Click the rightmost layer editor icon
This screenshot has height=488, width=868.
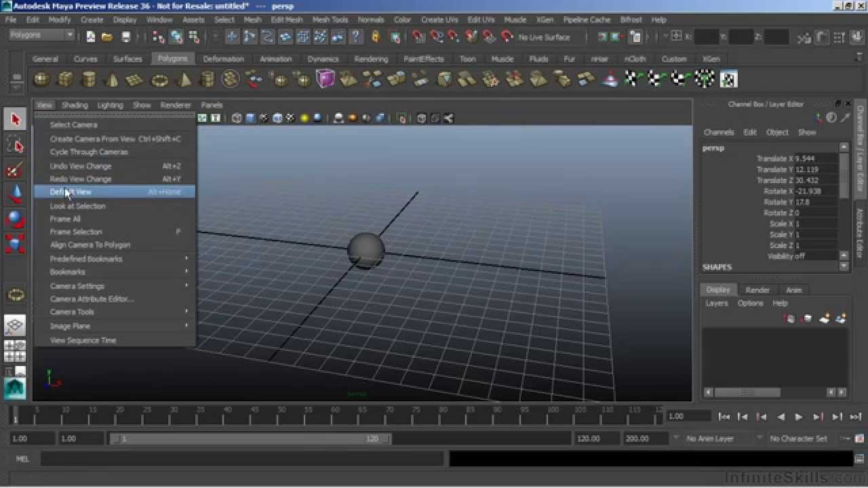841,319
